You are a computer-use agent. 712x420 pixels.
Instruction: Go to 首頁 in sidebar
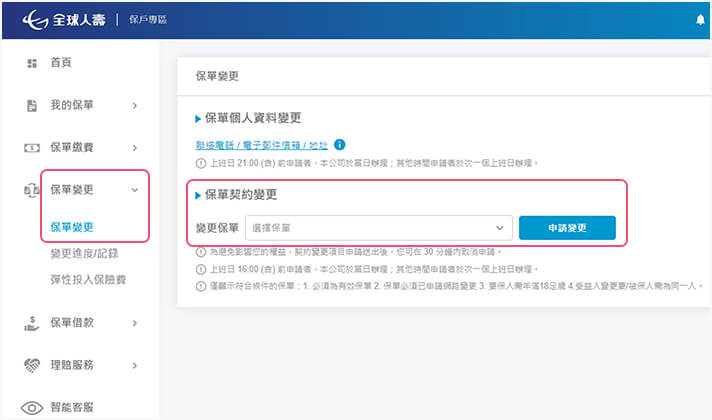[x=61, y=63]
